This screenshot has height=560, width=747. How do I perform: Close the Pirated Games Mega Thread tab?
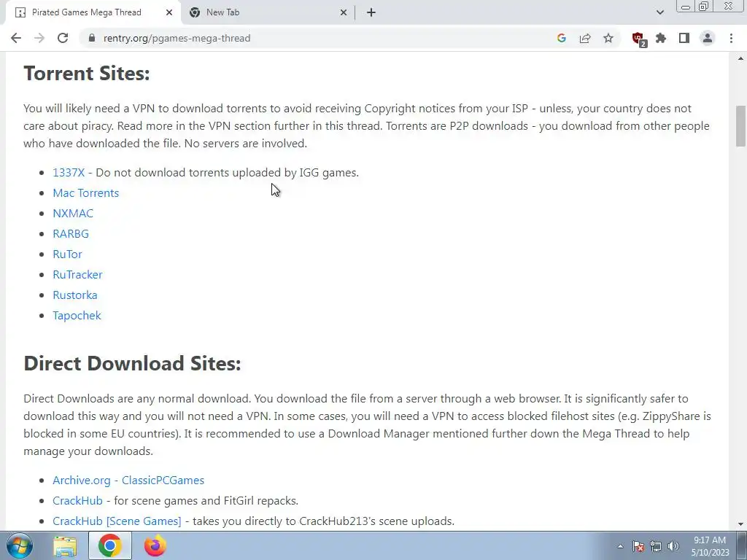(x=169, y=12)
